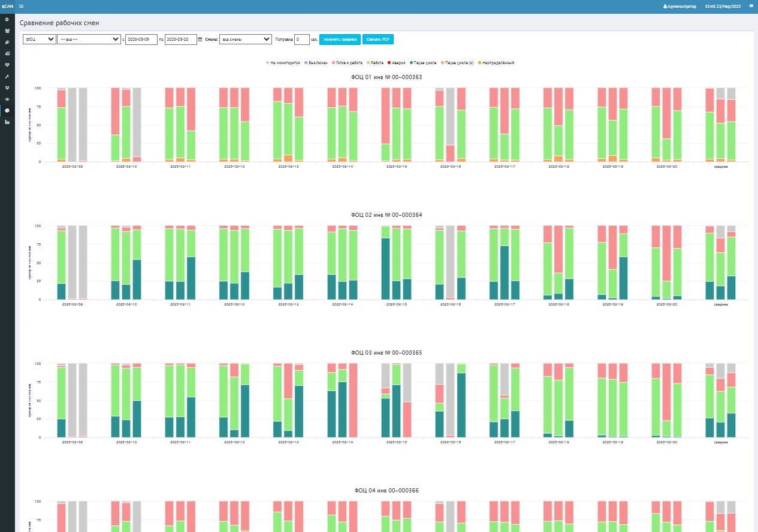Click the qCAN logo in the top-left corner
The width and height of the screenshot is (758, 532).
click(x=7, y=6)
